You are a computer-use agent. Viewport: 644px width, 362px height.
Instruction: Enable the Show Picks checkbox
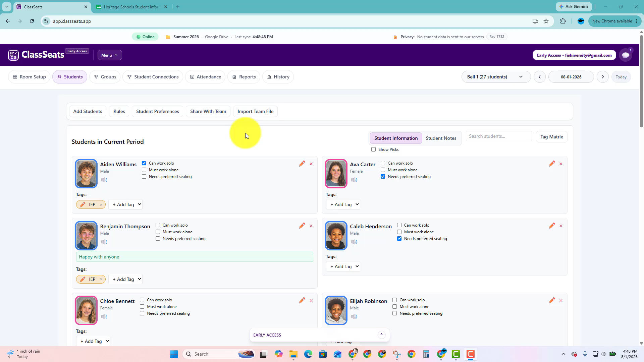(x=374, y=149)
